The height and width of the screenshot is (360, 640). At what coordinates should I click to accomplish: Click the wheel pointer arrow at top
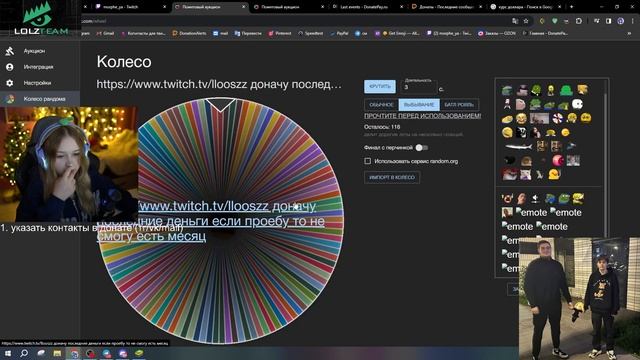click(220, 104)
